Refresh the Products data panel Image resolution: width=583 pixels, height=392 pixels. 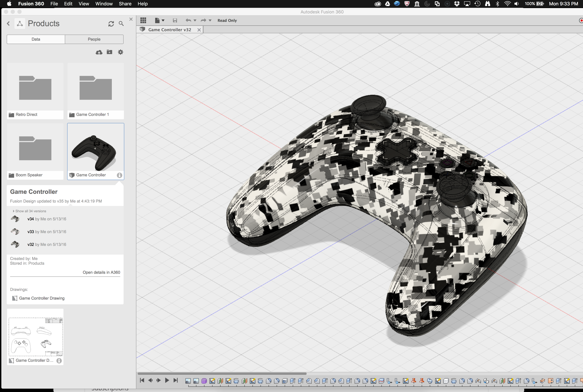[111, 24]
